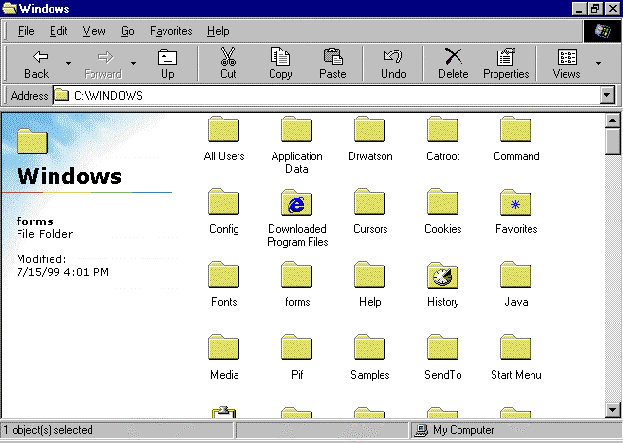Select the History folder icon
Image resolution: width=623 pixels, height=443 pixels.
pyautogui.click(x=442, y=276)
